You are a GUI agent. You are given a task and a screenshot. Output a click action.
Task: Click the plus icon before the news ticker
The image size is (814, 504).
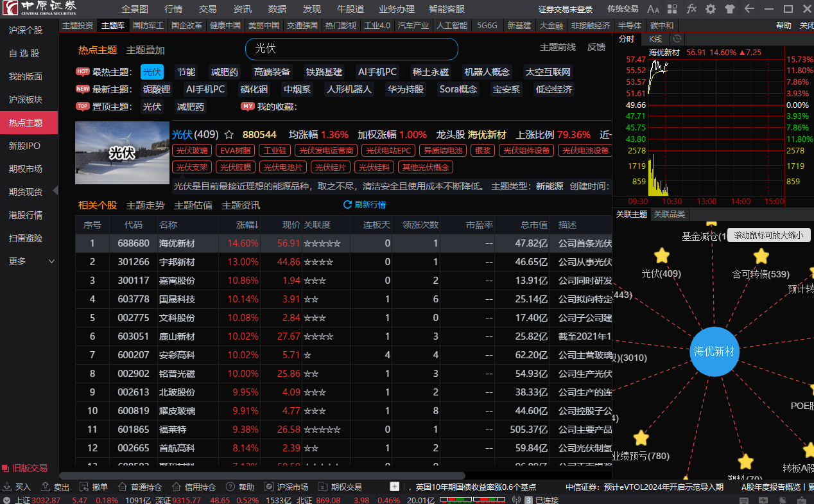(394, 487)
